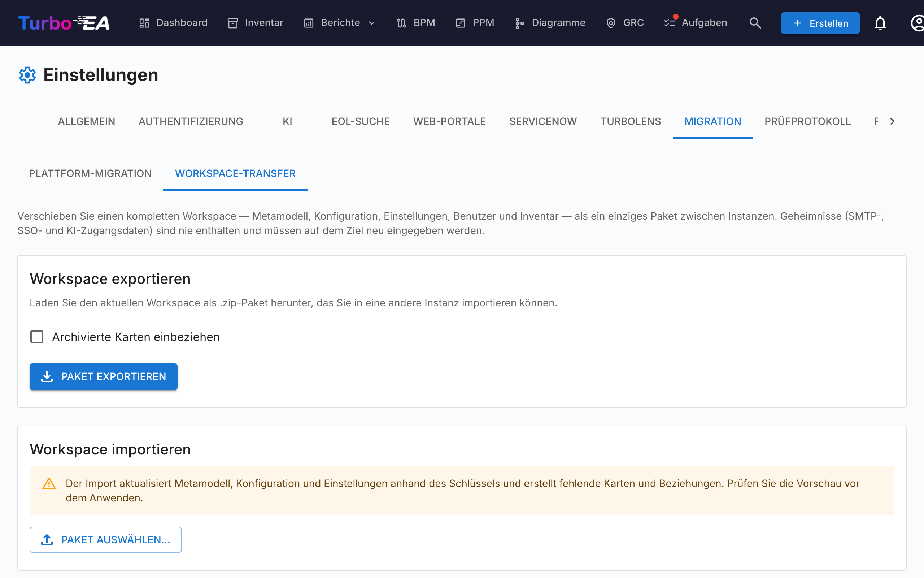
Task: Click the Einstellungen gear icon
Action: click(x=27, y=75)
